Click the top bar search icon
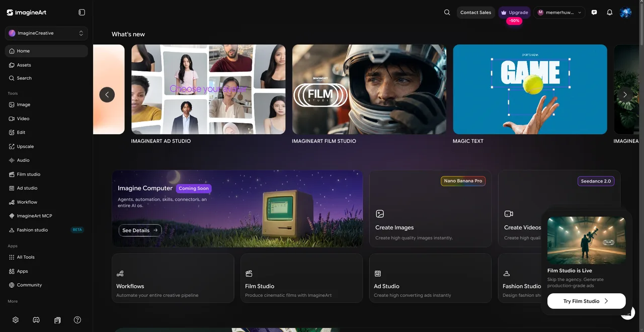The image size is (644, 332). 447,13
